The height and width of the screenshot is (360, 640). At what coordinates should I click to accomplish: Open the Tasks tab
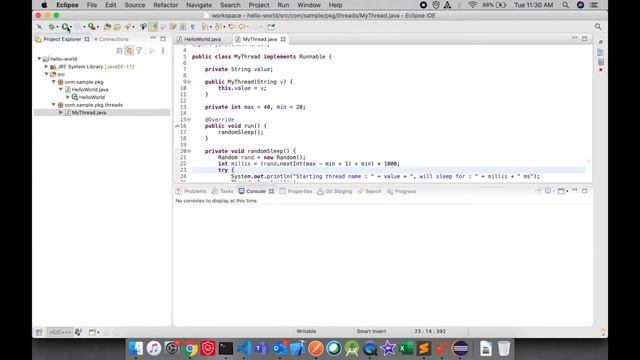[x=223, y=191]
